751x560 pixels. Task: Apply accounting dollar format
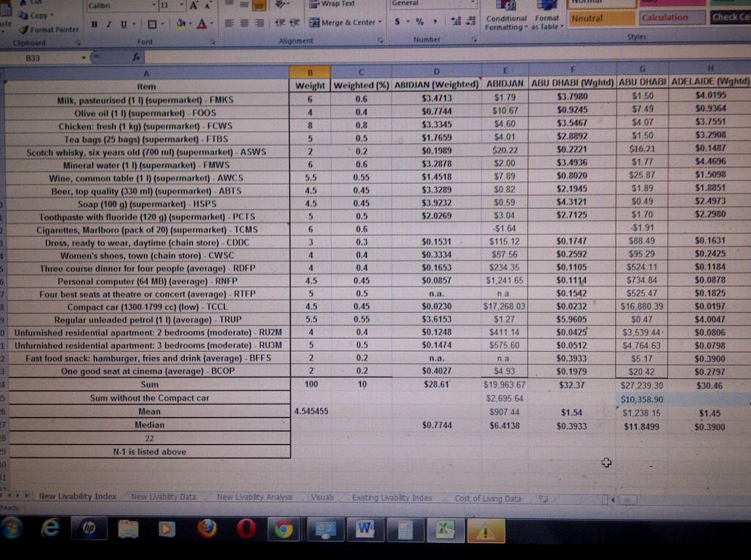coord(397,21)
